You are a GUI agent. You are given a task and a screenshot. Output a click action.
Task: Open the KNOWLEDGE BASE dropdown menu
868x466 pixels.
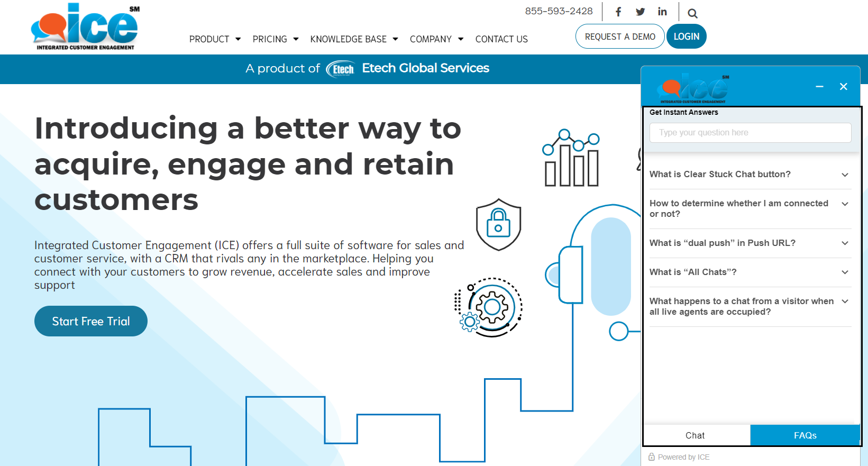[x=354, y=39]
